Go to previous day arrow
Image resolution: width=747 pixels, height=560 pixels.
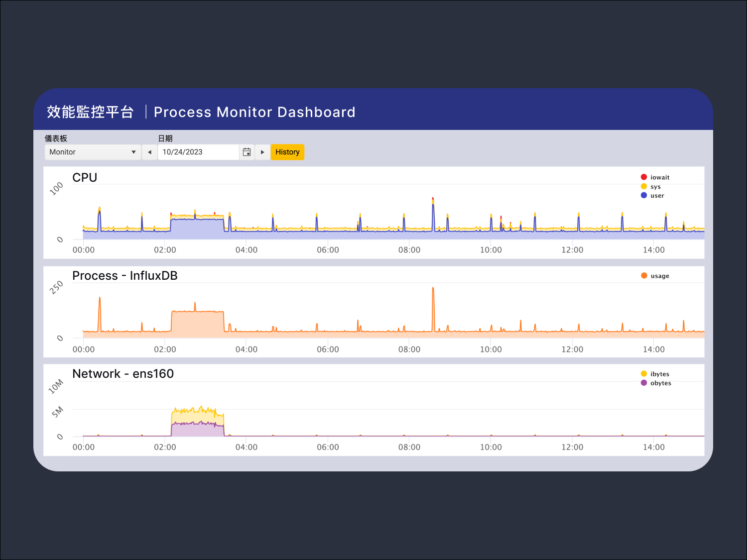point(149,152)
